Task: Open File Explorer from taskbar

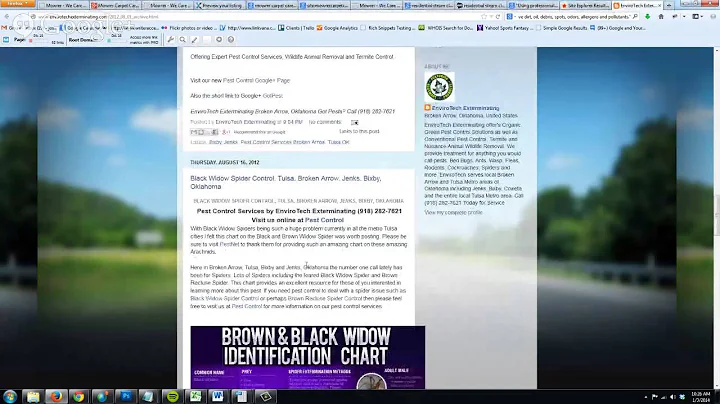Action: tap(33, 397)
